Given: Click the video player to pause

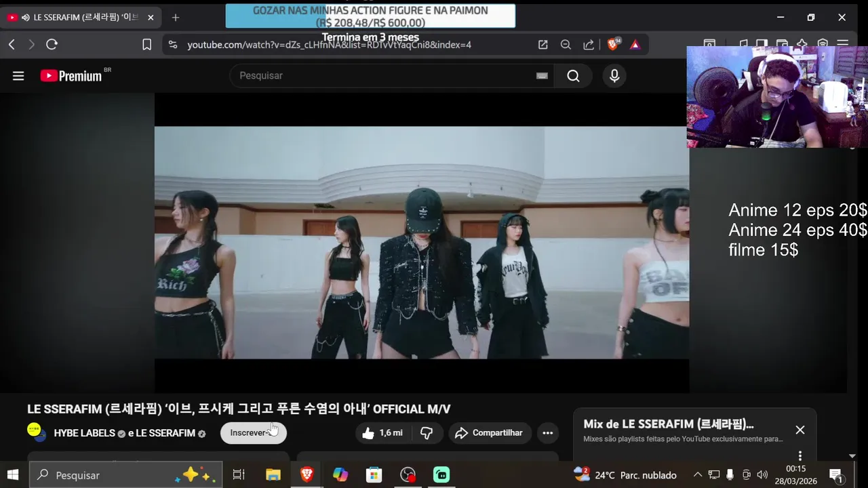Looking at the screenshot, I should pos(422,243).
